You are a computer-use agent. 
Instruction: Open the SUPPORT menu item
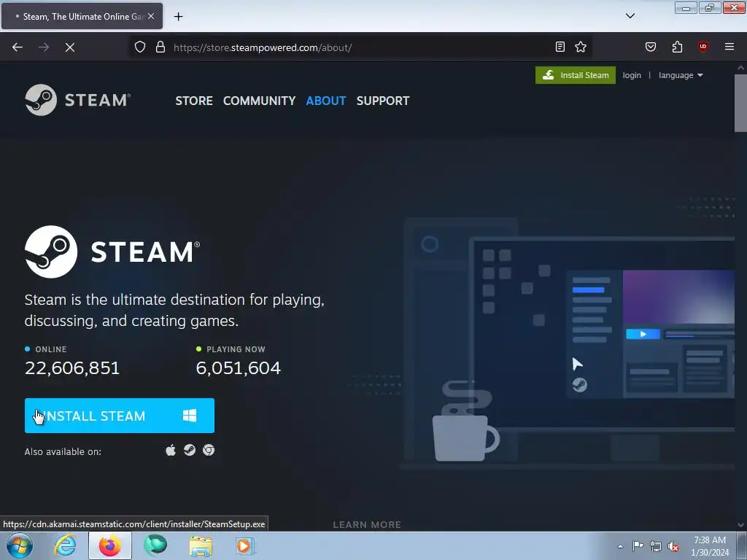point(383,101)
